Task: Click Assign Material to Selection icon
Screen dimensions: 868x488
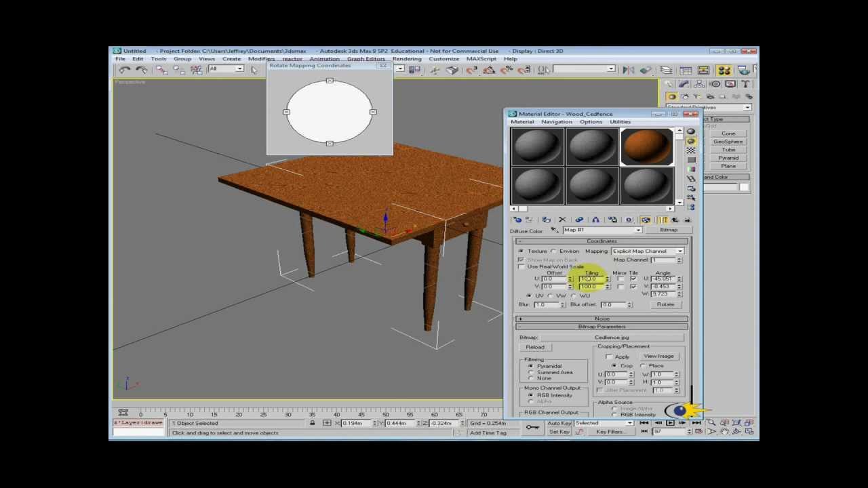Action: click(x=546, y=220)
